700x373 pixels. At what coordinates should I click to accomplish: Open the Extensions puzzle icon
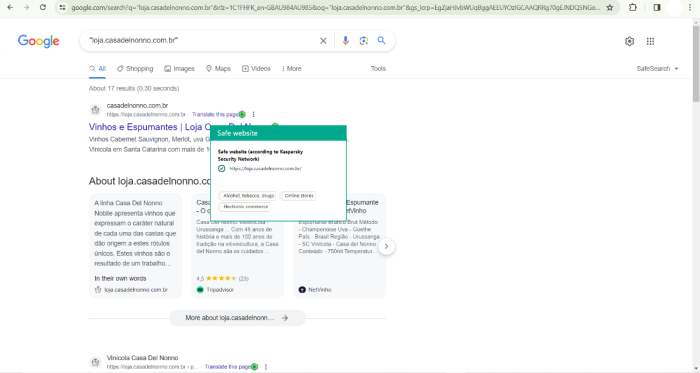(633, 8)
